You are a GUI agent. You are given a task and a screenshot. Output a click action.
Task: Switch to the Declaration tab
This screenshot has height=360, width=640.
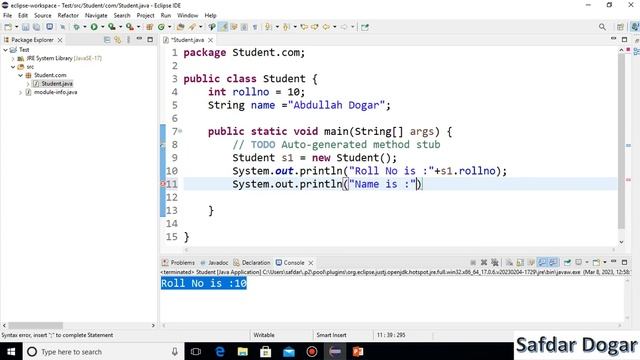coord(252,262)
